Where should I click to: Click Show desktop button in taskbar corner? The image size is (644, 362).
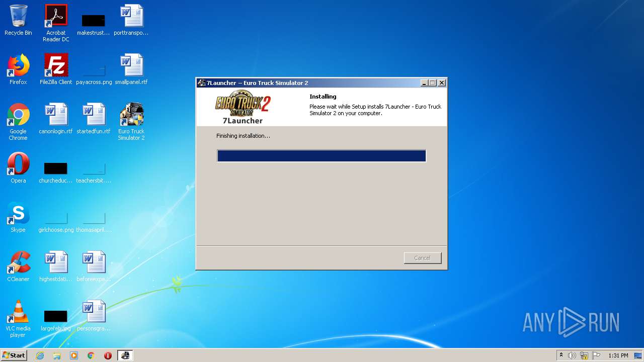point(639,355)
